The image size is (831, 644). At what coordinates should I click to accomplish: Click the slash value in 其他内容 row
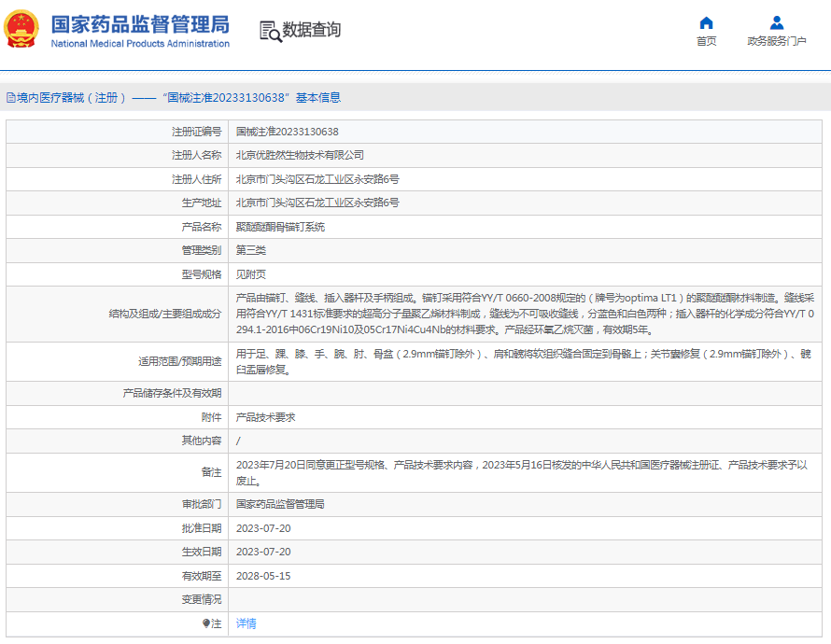238,441
